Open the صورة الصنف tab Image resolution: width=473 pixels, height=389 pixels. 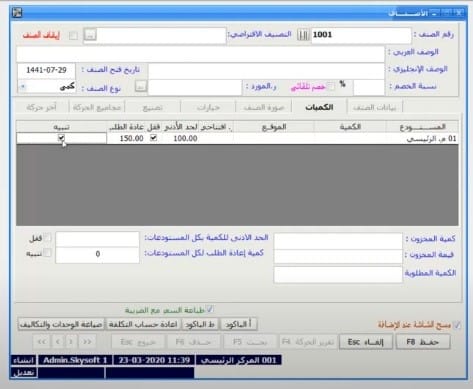264,107
